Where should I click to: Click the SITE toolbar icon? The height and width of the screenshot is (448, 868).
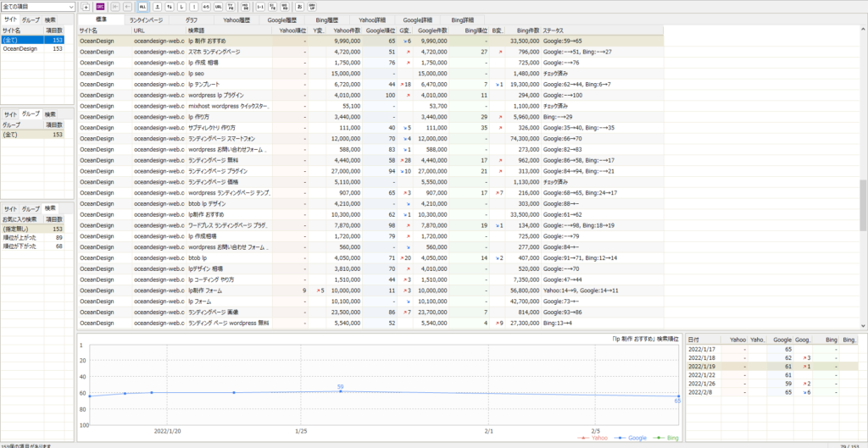pyautogui.click(x=272, y=7)
